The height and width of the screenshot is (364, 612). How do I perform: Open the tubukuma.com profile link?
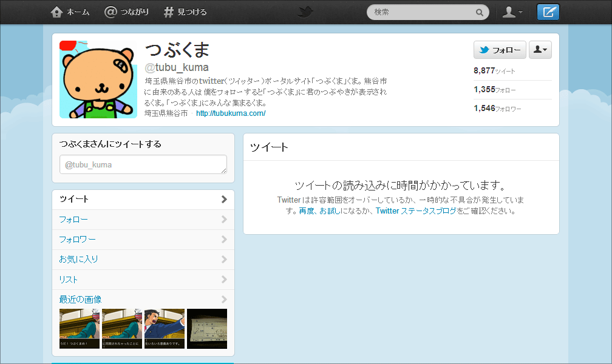(x=231, y=113)
